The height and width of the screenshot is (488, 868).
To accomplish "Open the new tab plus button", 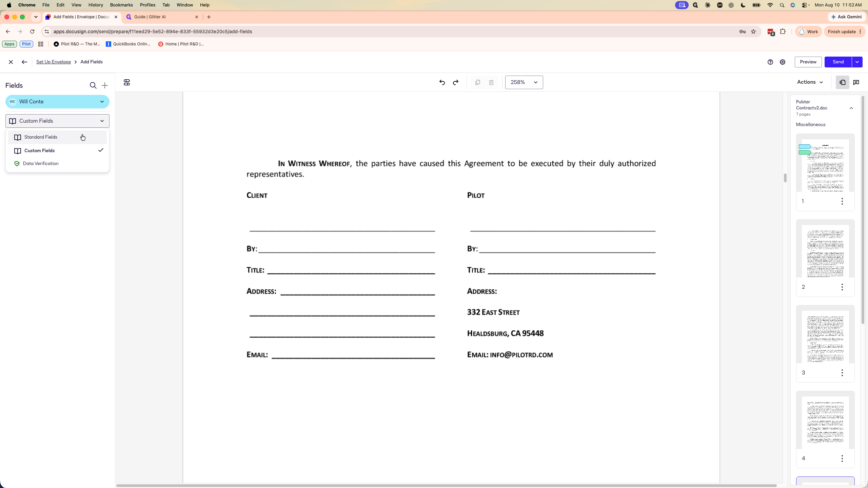I will tap(209, 17).
